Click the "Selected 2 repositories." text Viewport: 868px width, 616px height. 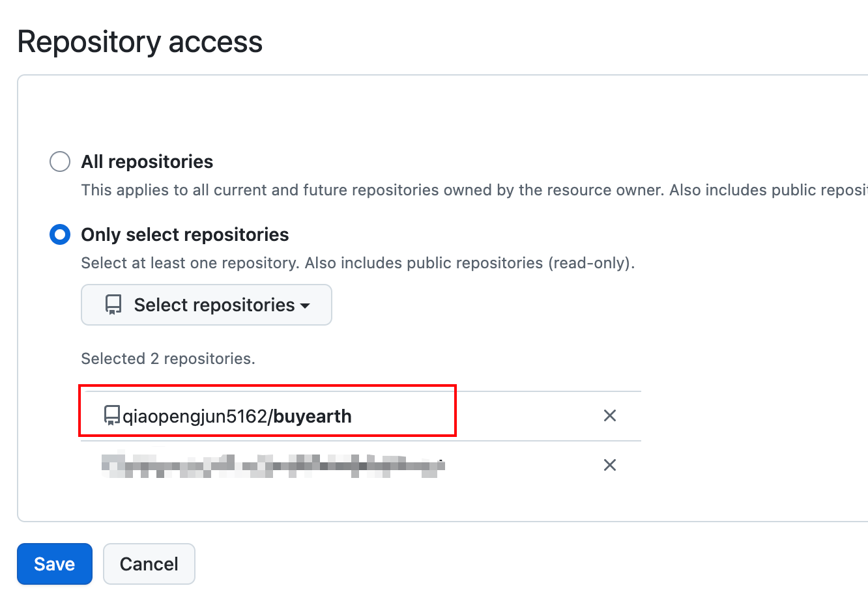(x=168, y=359)
